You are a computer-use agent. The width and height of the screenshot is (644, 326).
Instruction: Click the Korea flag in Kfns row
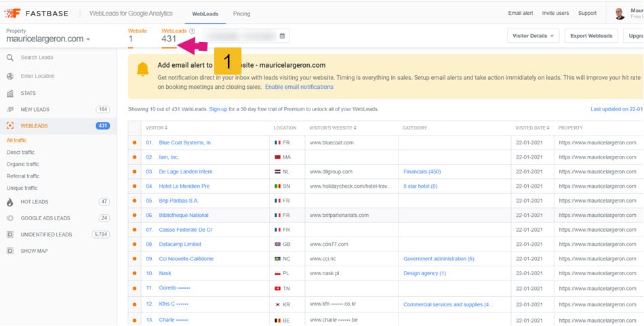278,304
